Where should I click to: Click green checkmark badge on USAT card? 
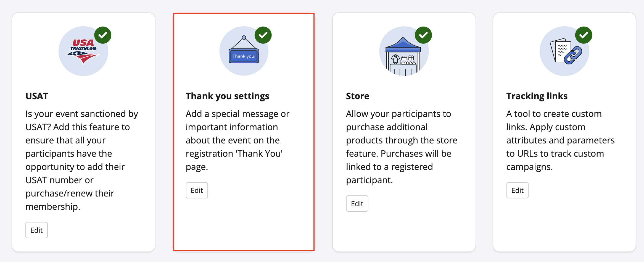point(103,35)
